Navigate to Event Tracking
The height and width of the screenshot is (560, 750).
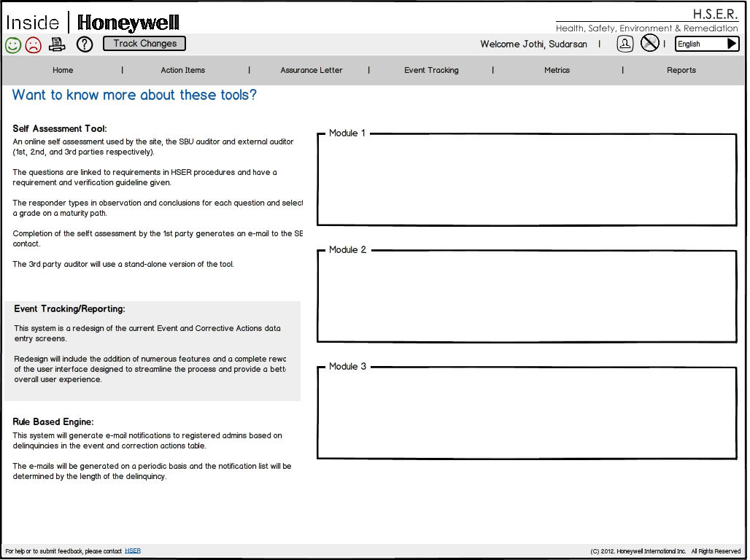[x=431, y=71]
